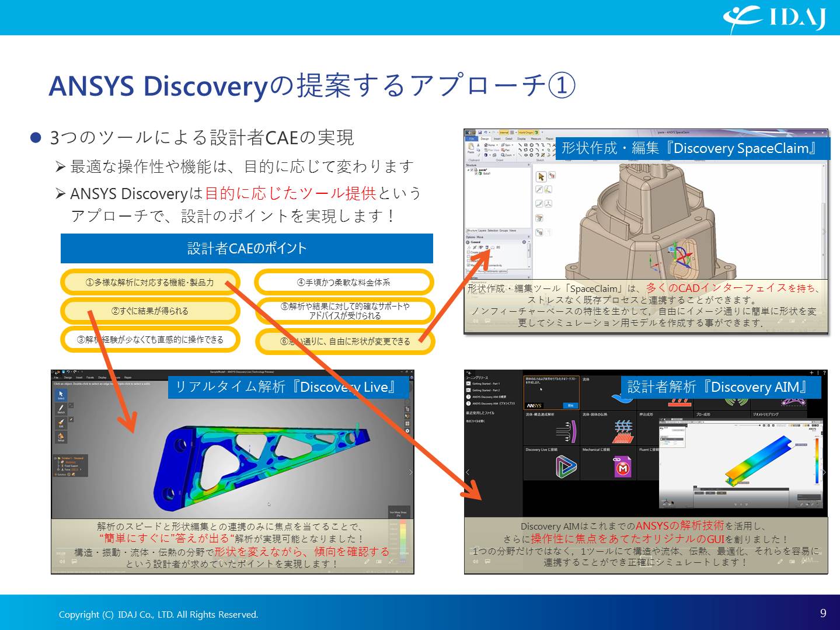Click the save icon in SpaceClaim quick access
The height and width of the screenshot is (630, 840).
coord(480,133)
